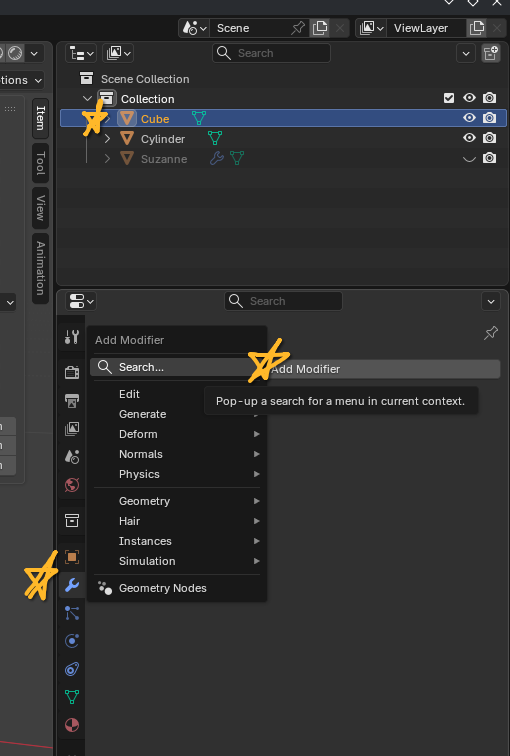Open the Object properties tab

[72, 557]
